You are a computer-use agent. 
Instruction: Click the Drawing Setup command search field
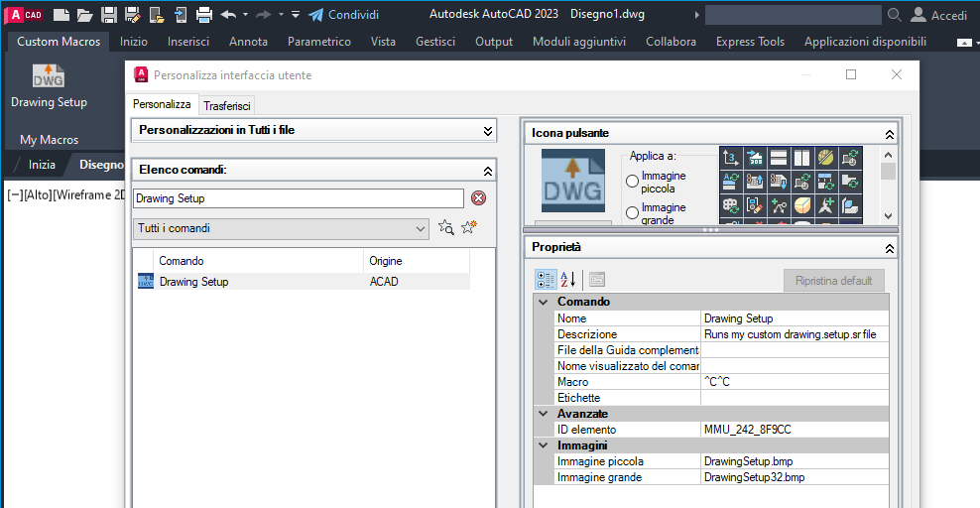pyautogui.click(x=299, y=198)
